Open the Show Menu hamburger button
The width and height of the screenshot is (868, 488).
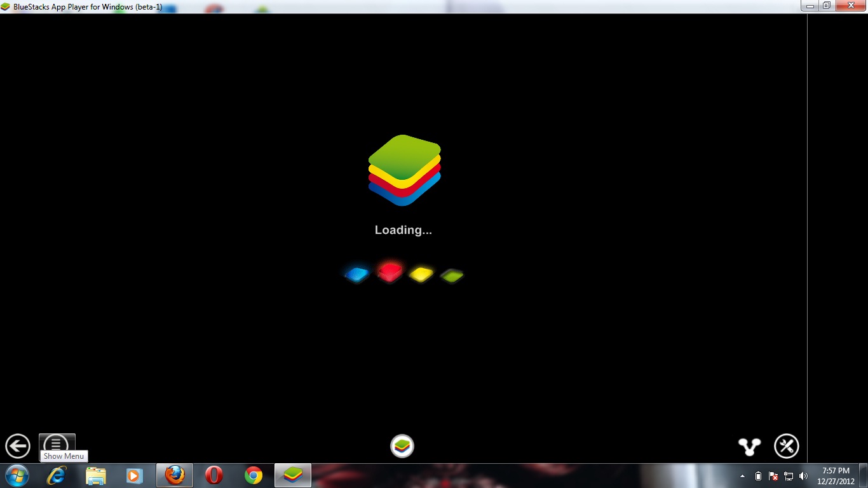[57, 444]
